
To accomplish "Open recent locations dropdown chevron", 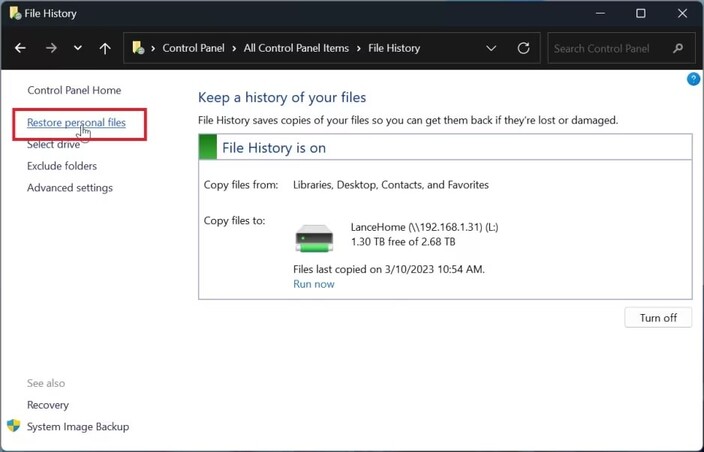I will 78,48.
